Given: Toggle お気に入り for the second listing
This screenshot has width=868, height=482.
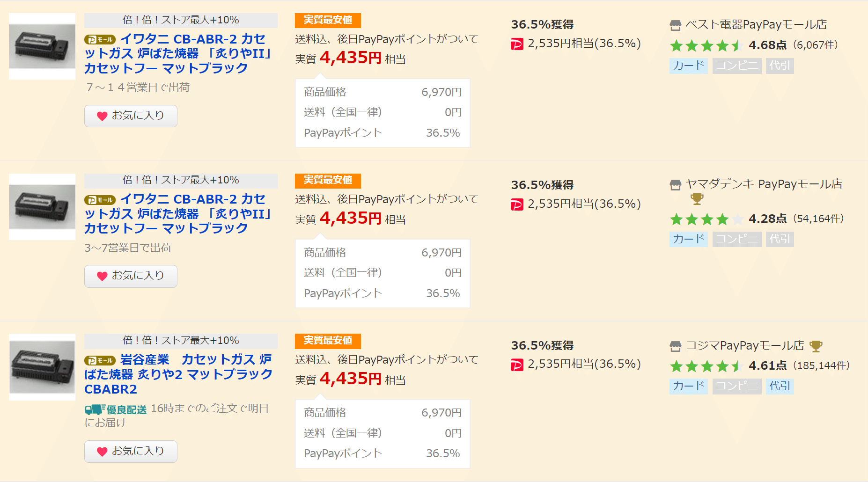Looking at the screenshot, I should (131, 276).
